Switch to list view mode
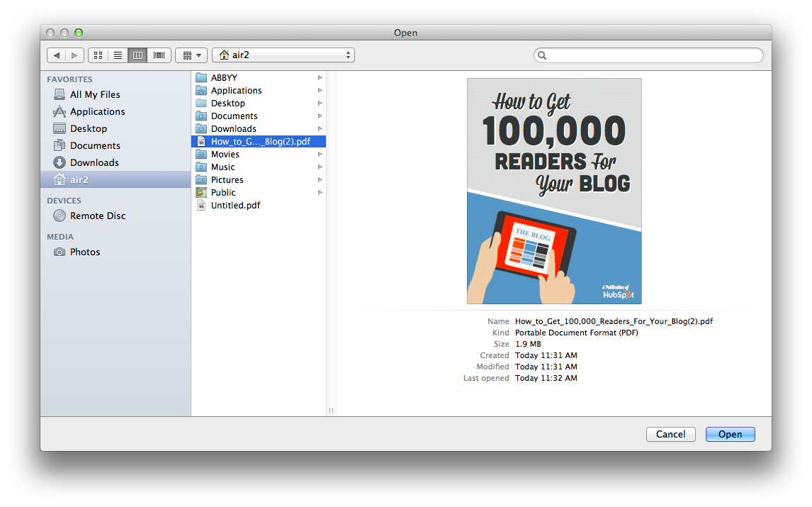 point(117,55)
